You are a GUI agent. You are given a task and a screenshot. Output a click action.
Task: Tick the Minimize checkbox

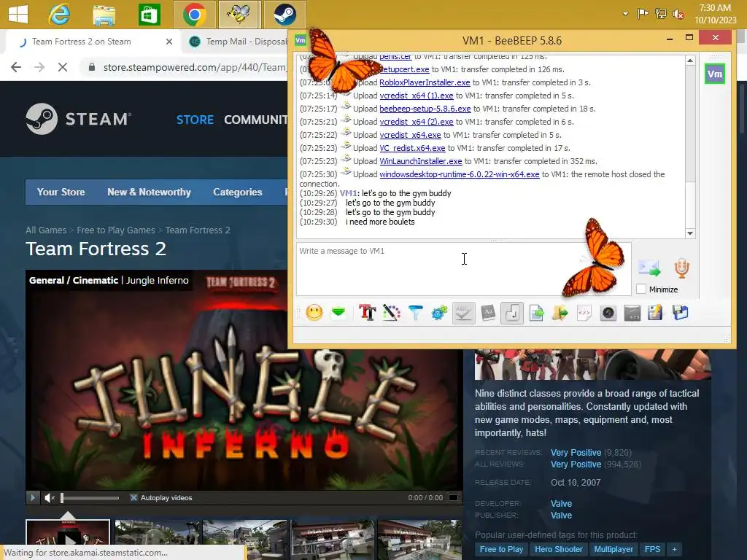641,289
